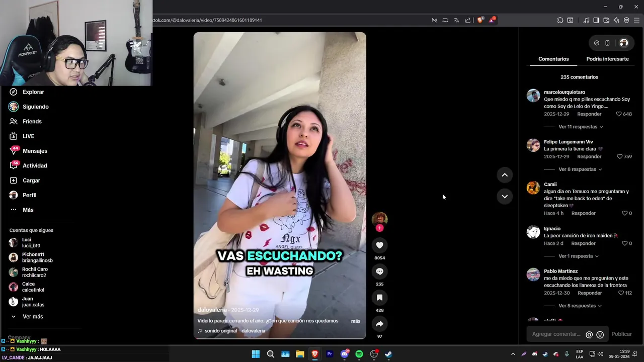Open the browser extensions puzzle icon
Image resolution: width=644 pixels, height=362 pixels.
[x=560, y=20]
